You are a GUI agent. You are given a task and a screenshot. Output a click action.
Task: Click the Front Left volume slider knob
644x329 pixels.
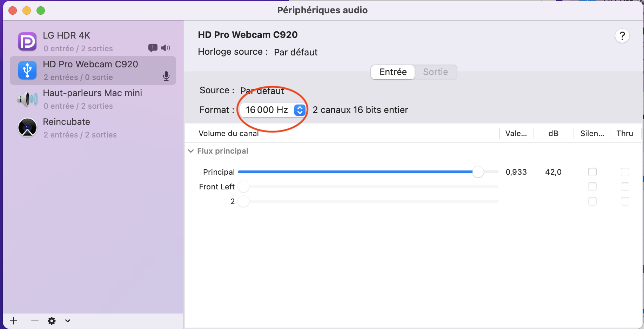click(243, 187)
